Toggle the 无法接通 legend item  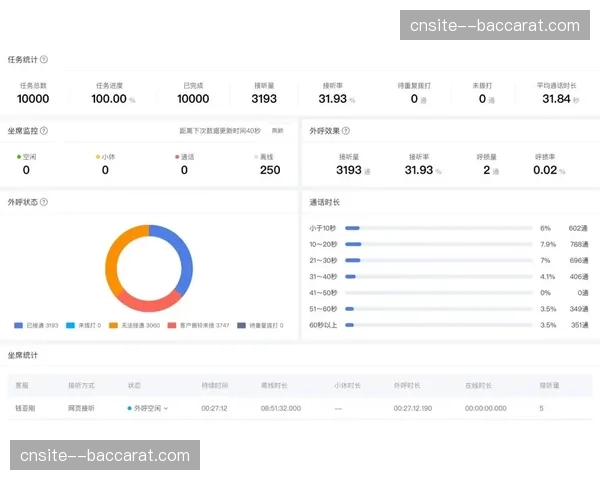coord(135,325)
